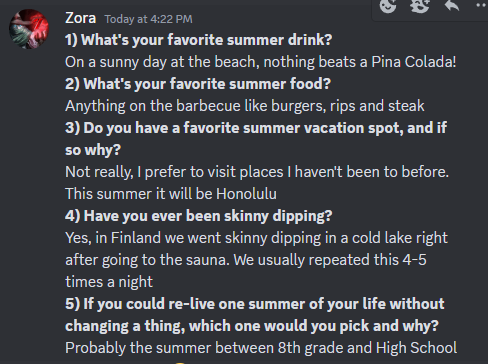Click the username Zora
The image size is (488, 364).
(x=81, y=18)
